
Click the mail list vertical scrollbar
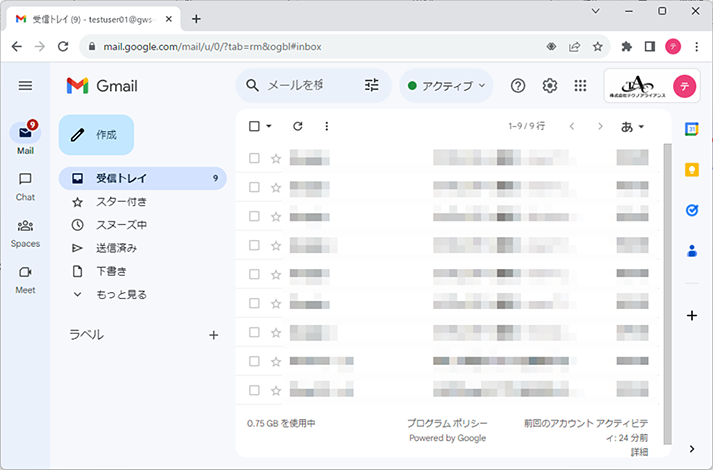tap(667, 294)
